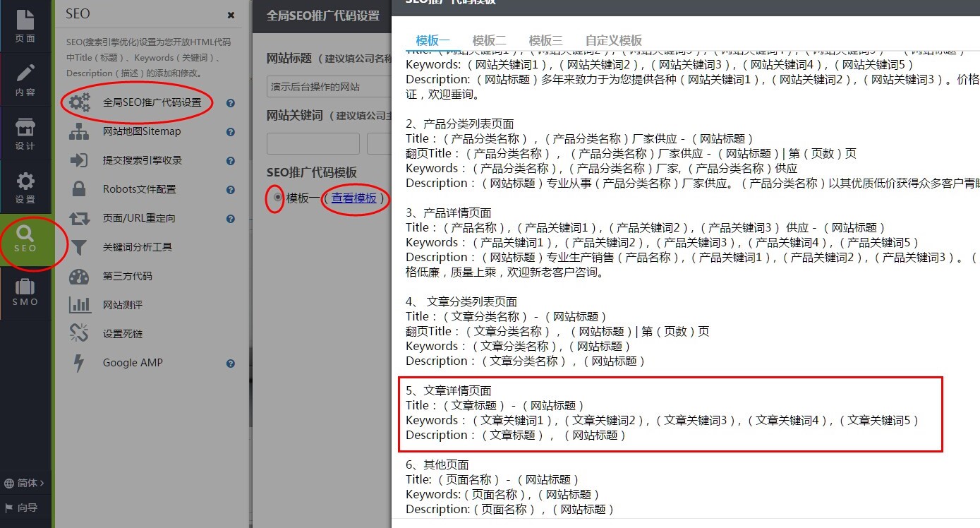
Task: Select the SEO magnifier section
Action: [x=25, y=239]
